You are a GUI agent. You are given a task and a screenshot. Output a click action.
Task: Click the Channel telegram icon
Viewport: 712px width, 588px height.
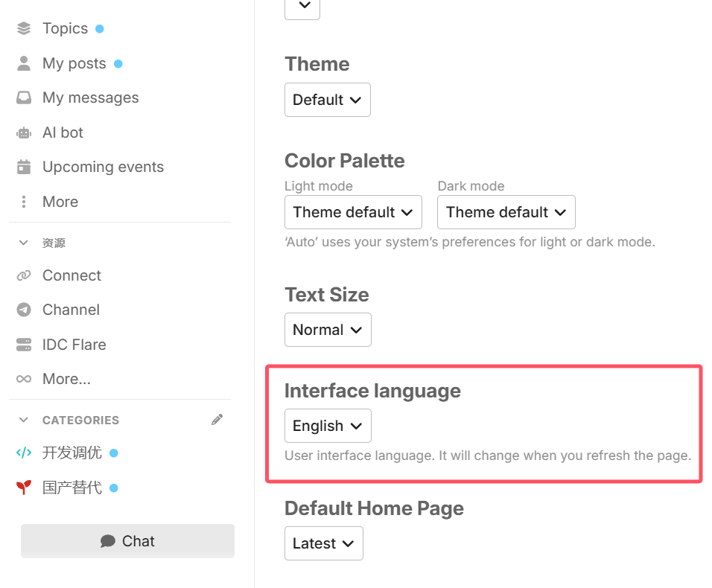24,310
